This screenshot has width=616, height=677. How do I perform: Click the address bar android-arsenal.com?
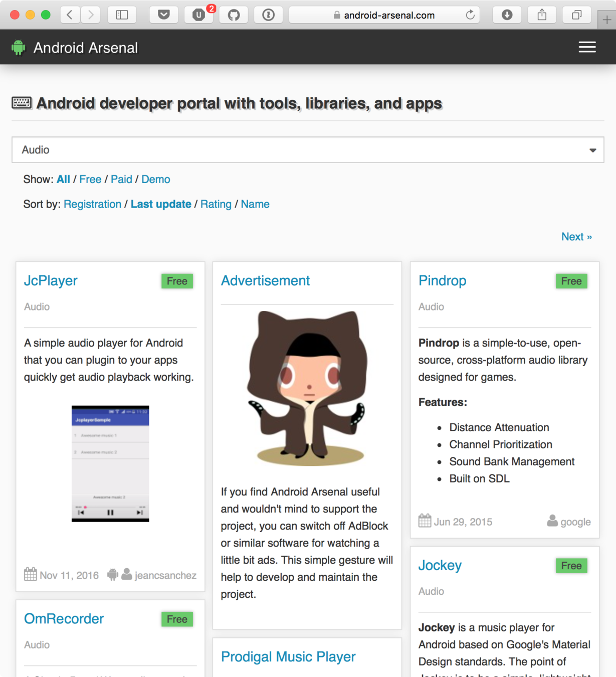384,15
